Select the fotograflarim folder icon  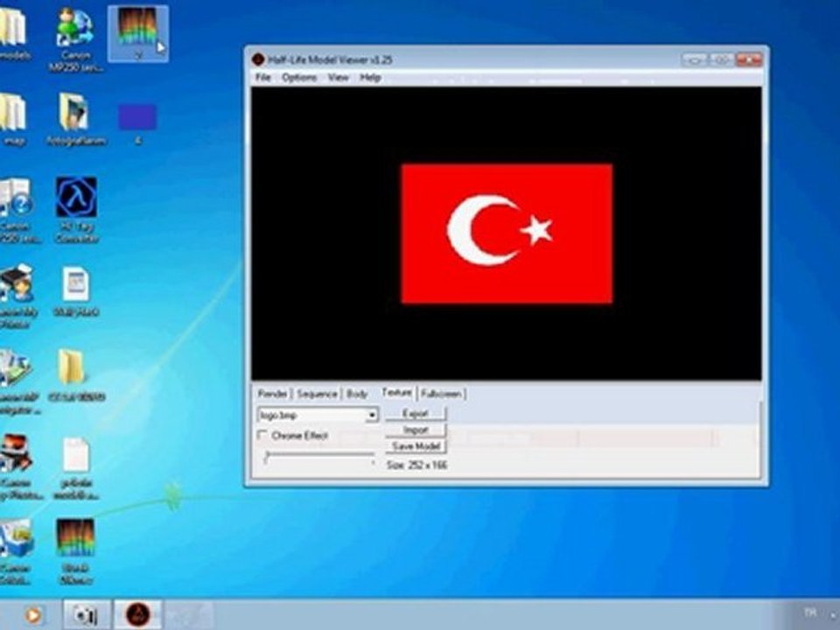click(x=75, y=119)
